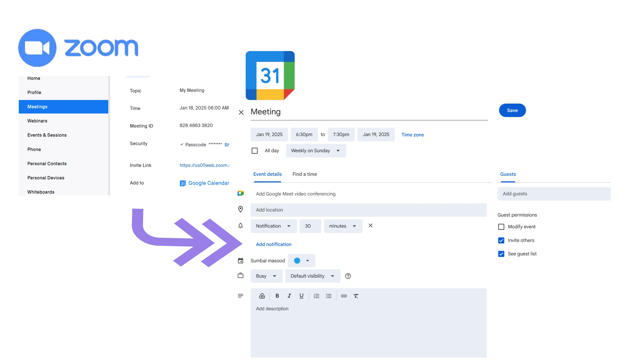Select Meetings in Zoom sidebar

tap(64, 107)
